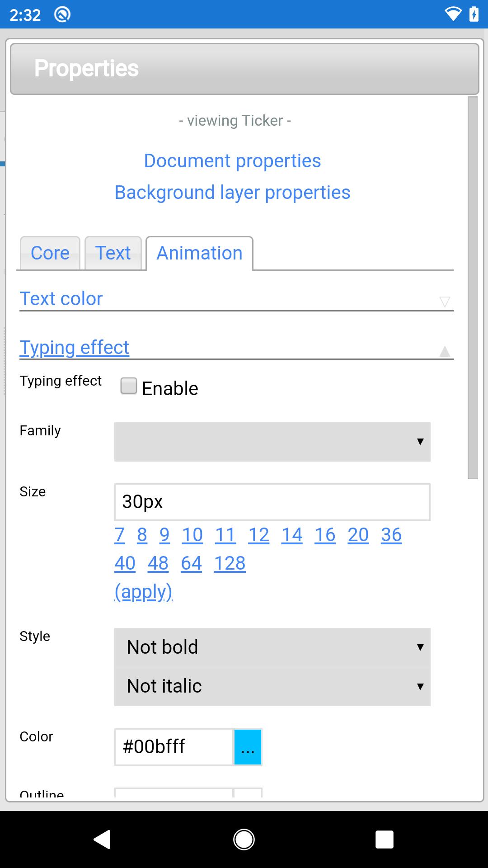The width and height of the screenshot is (488, 868).
Task: Tap the battery status icon
Action: point(474,14)
